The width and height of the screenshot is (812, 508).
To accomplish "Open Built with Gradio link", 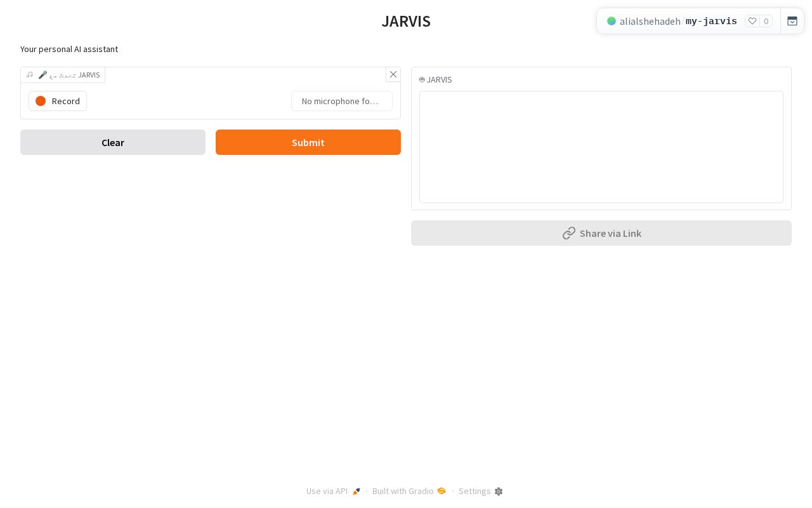I will coord(409,491).
